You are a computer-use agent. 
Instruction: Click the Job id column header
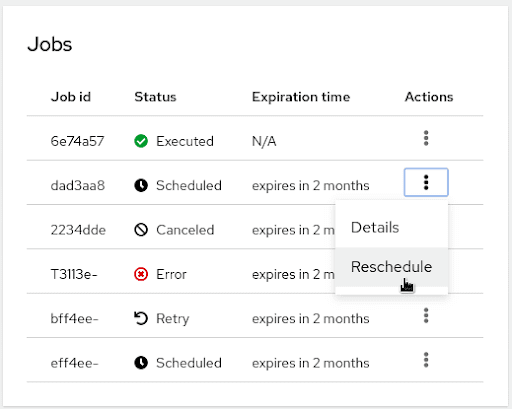click(71, 97)
